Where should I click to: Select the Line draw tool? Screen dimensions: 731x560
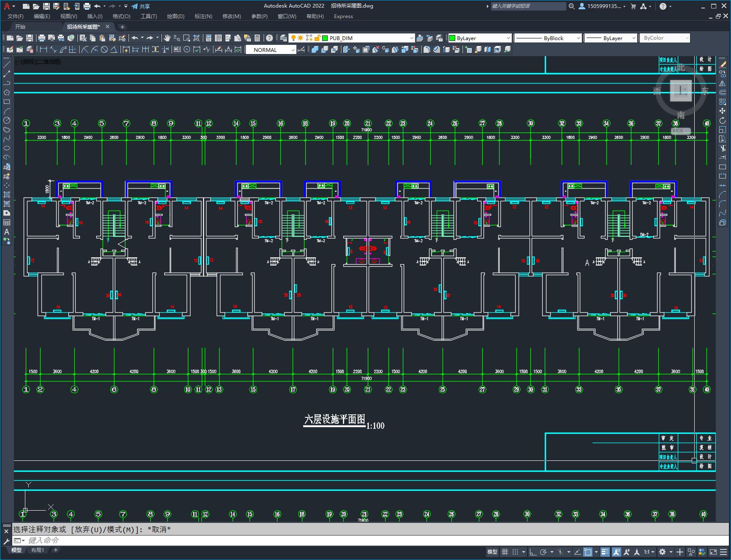coord(7,65)
